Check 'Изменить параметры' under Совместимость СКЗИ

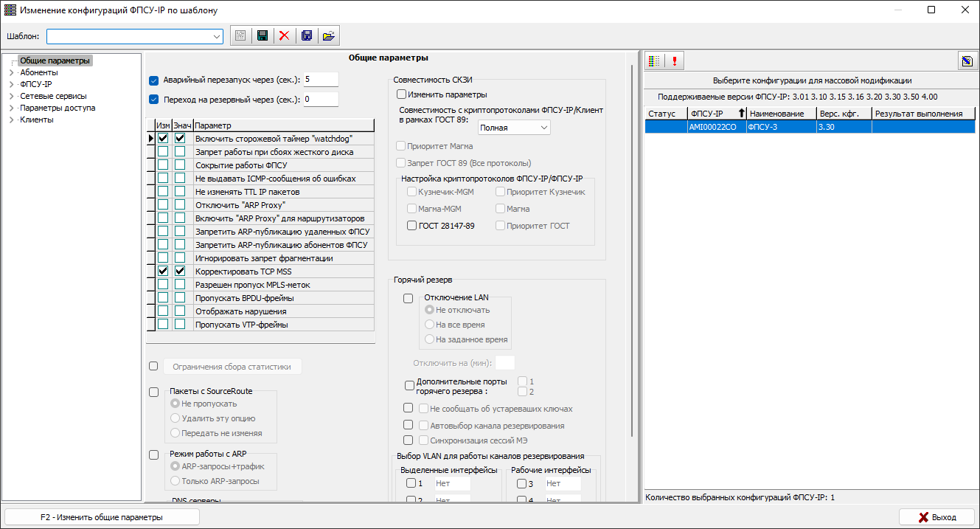pos(402,94)
